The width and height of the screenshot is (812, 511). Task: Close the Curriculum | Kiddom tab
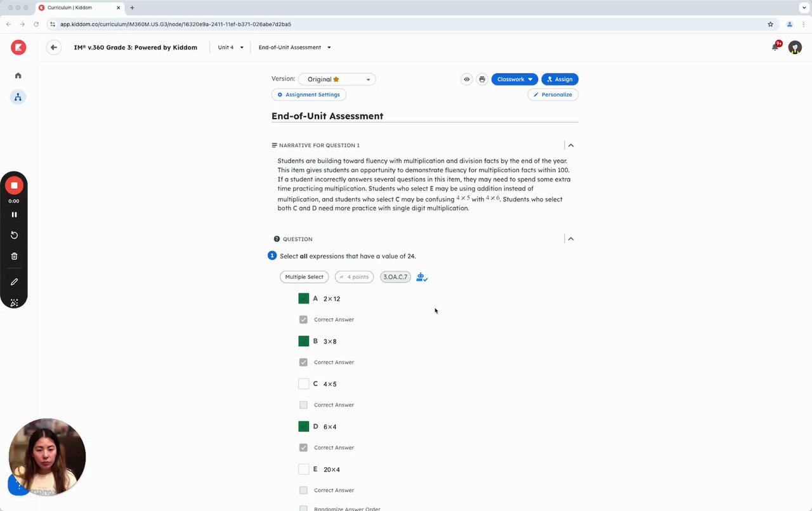coord(118,8)
